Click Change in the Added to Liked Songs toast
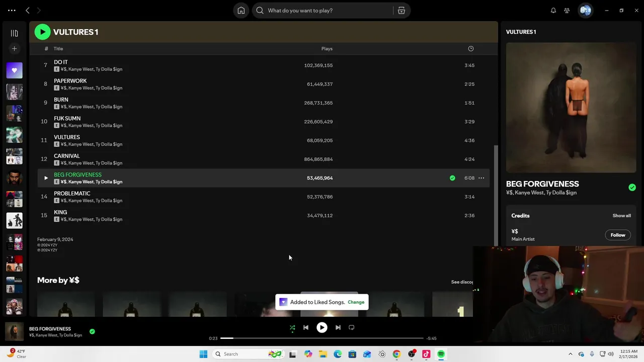The height and width of the screenshot is (362, 644). click(x=356, y=302)
